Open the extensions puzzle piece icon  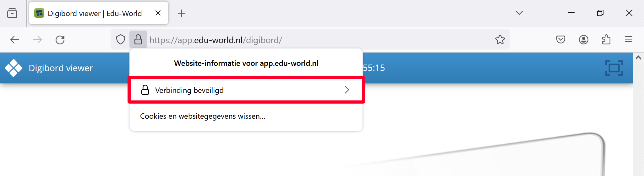[606, 40]
